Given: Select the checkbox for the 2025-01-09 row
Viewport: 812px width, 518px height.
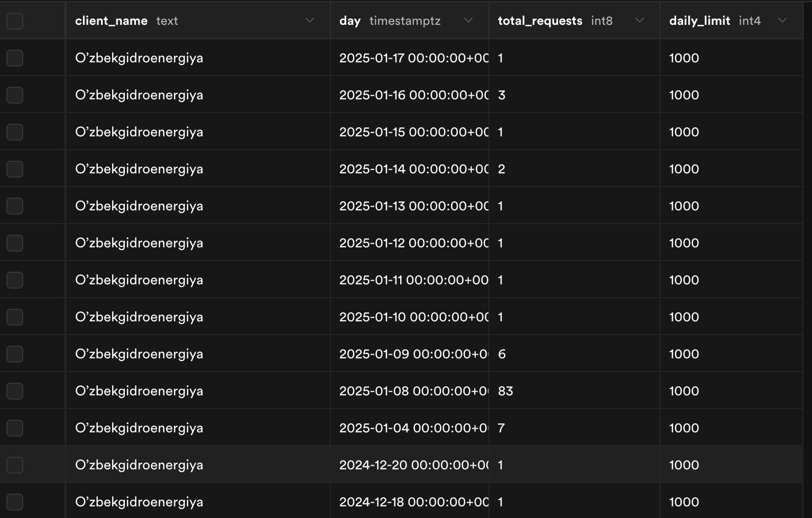Looking at the screenshot, I should pyautogui.click(x=14, y=354).
